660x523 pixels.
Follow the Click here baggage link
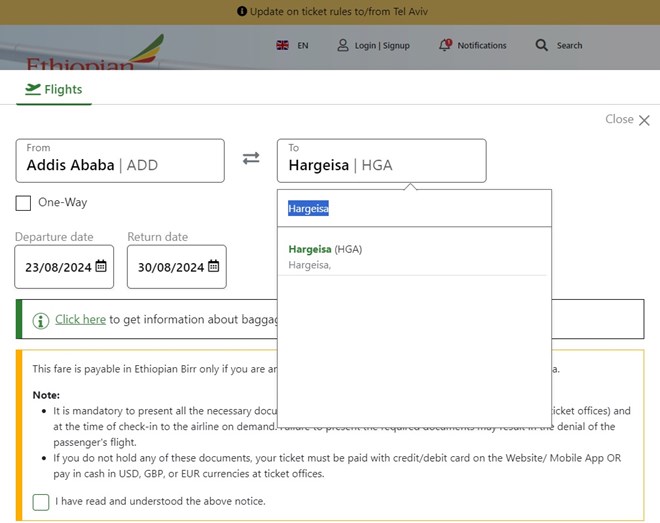[x=80, y=320]
